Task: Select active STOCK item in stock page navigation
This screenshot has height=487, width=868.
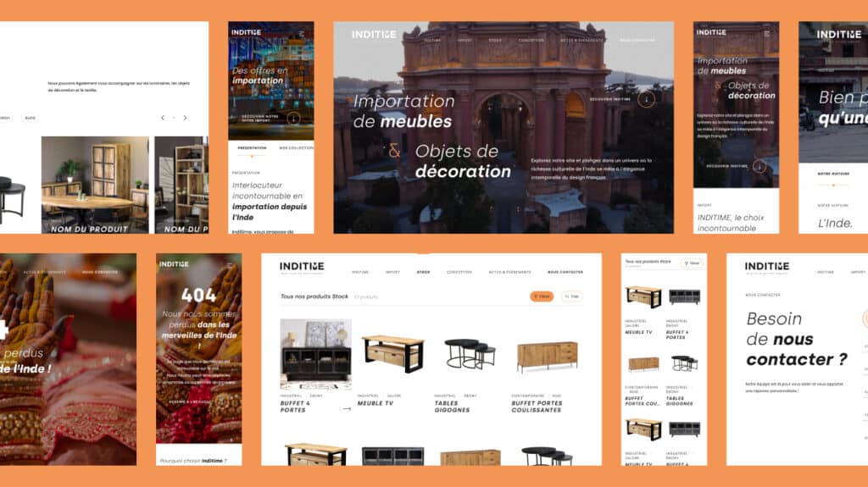Action: (424, 272)
